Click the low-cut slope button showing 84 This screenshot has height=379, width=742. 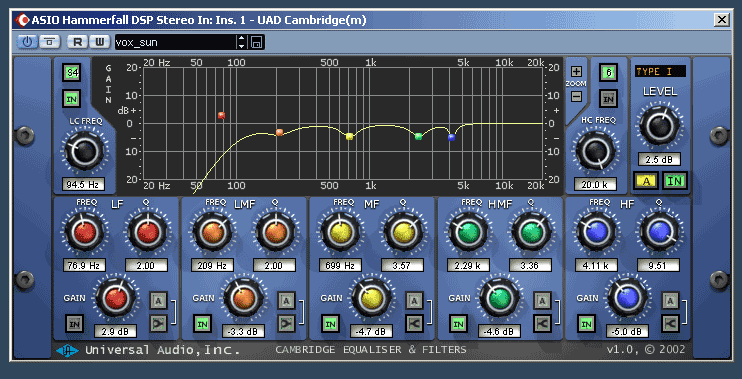pos(72,73)
